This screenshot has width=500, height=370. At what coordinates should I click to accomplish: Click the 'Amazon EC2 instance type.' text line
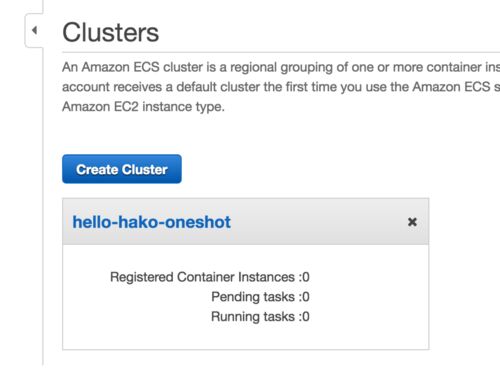click(143, 107)
